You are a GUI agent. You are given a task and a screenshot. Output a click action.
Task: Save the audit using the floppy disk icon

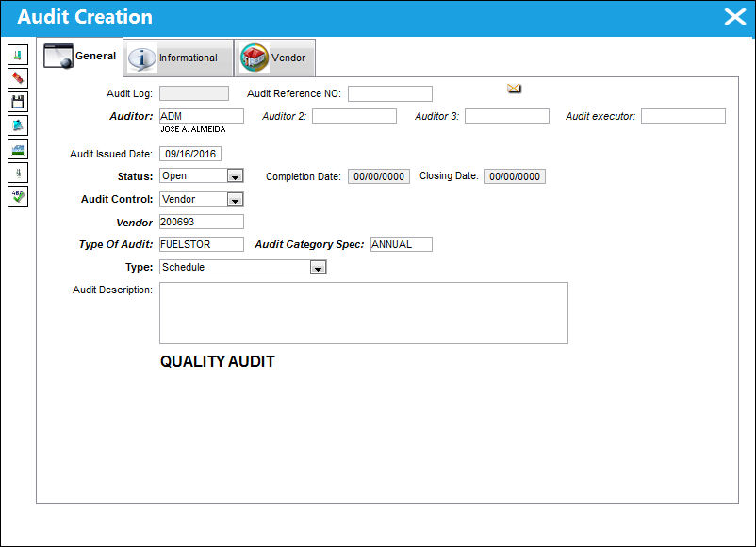[18, 102]
